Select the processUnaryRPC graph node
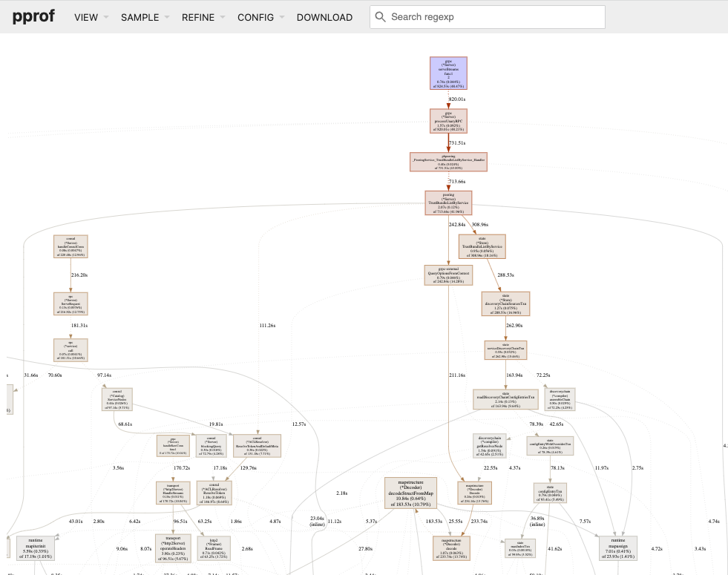 (448, 121)
